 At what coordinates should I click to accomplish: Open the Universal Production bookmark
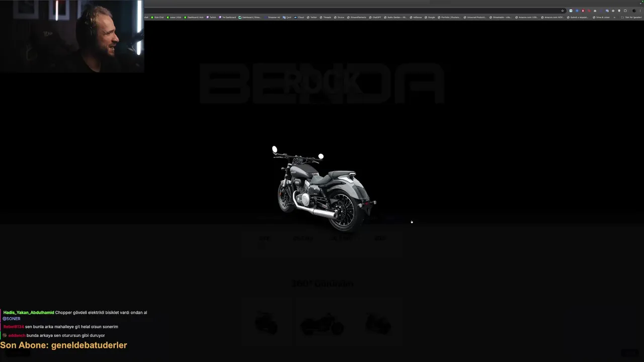475,17
